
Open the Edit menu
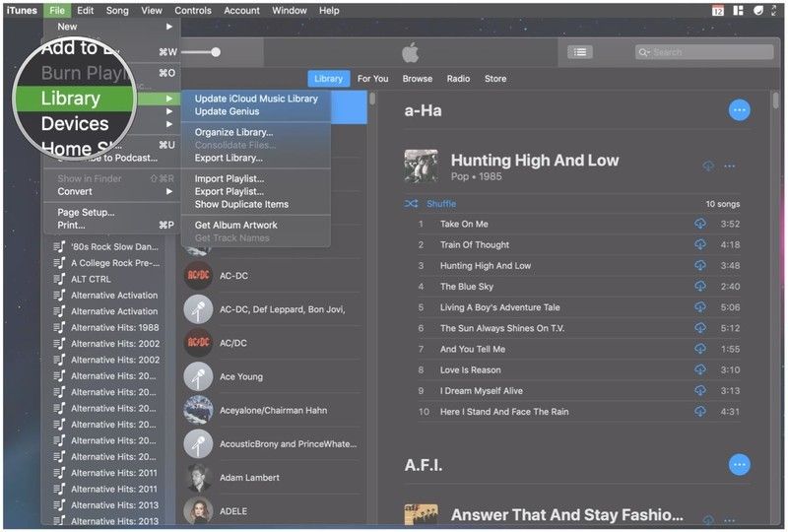point(85,10)
